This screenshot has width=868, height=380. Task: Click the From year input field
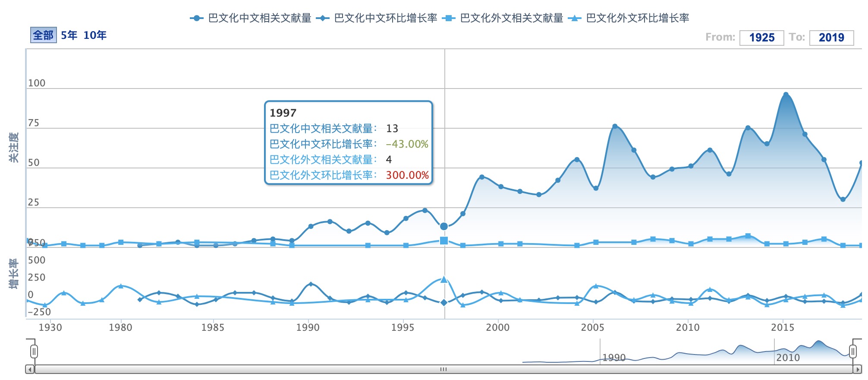point(761,38)
